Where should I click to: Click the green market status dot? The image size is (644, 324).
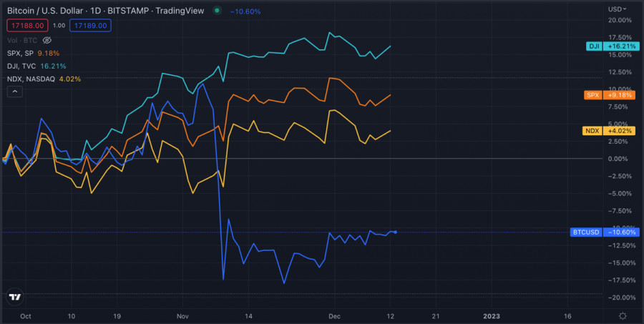click(216, 11)
